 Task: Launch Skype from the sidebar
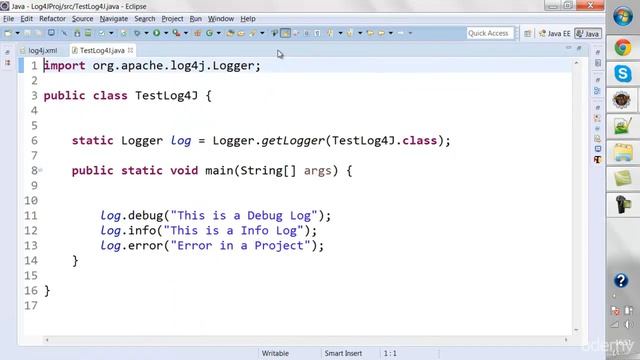[x=623, y=74]
